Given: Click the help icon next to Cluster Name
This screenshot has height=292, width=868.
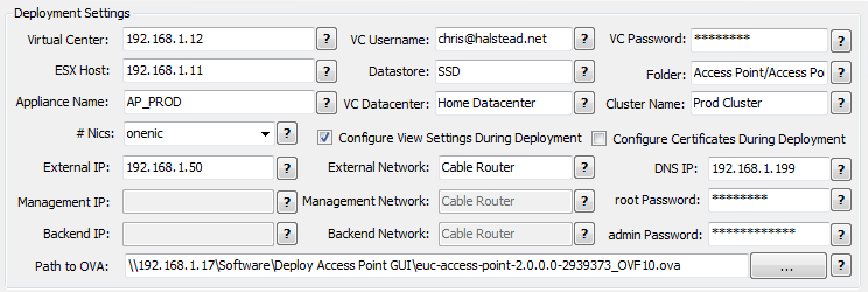Looking at the screenshot, I should [x=841, y=104].
